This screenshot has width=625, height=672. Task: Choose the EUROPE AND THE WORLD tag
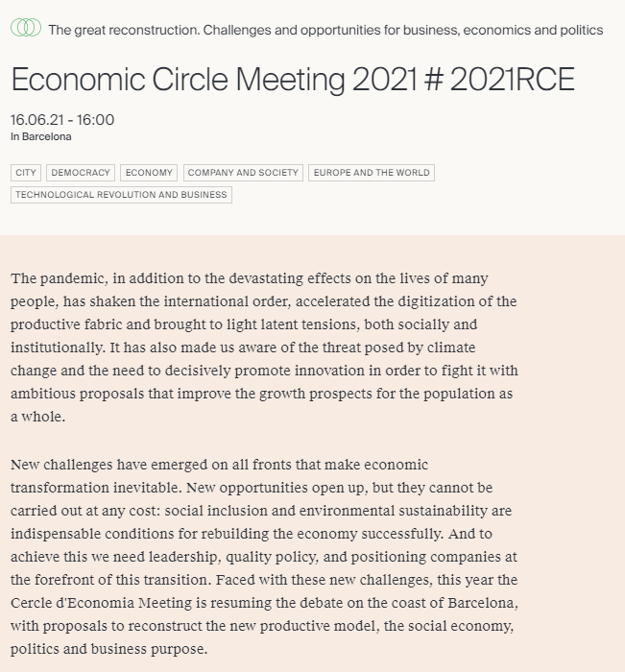pyautogui.click(x=372, y=173)
